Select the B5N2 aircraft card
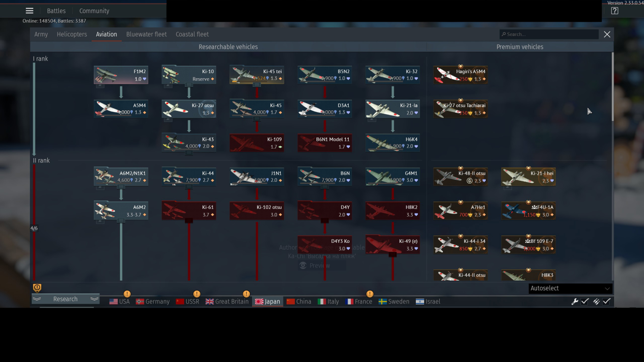This screenshot has height=362, width=644. tap(325, 75)
